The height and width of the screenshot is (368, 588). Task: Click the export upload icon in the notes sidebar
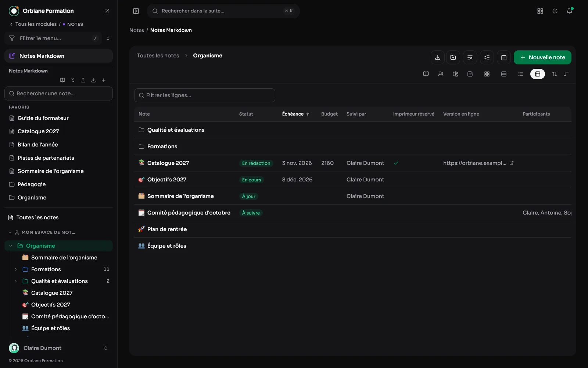coord(83,80)
